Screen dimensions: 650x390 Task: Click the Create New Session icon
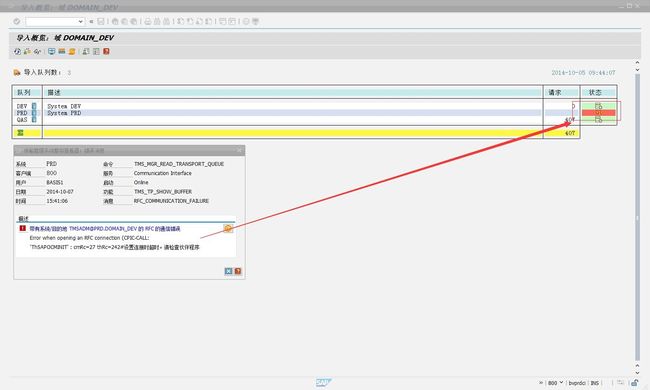tap(223, 21)
